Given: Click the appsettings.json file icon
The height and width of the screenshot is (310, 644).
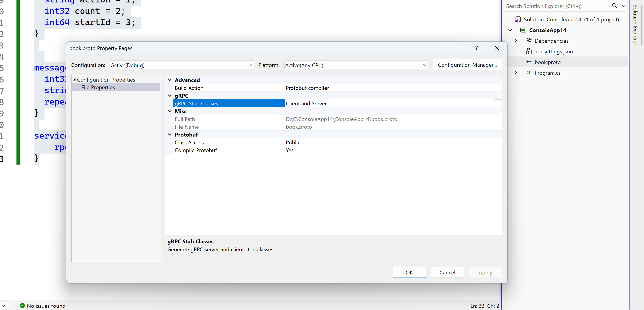Looking at the screenshot, I should tap(528, 51).
